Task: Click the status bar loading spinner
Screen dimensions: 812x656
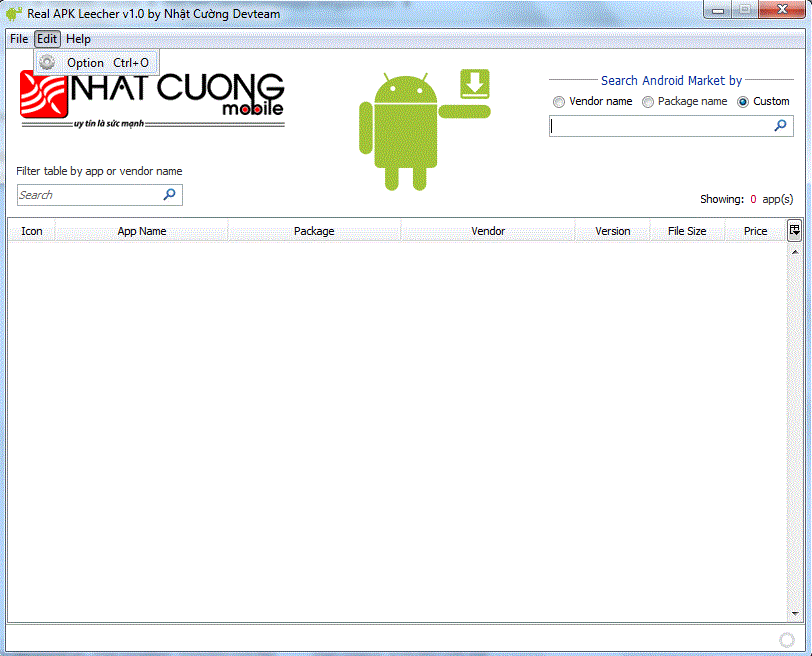Action: [787, 640]
